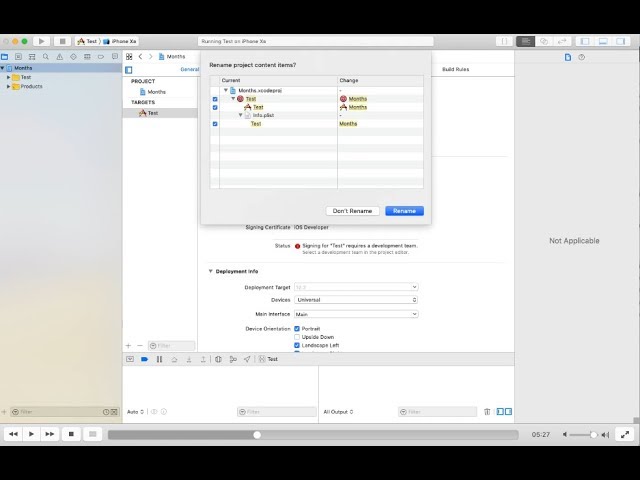The height and width of the screenshot is (480, 640).
Task: Open the Report navigator icon
Action: tap(115, 57)
